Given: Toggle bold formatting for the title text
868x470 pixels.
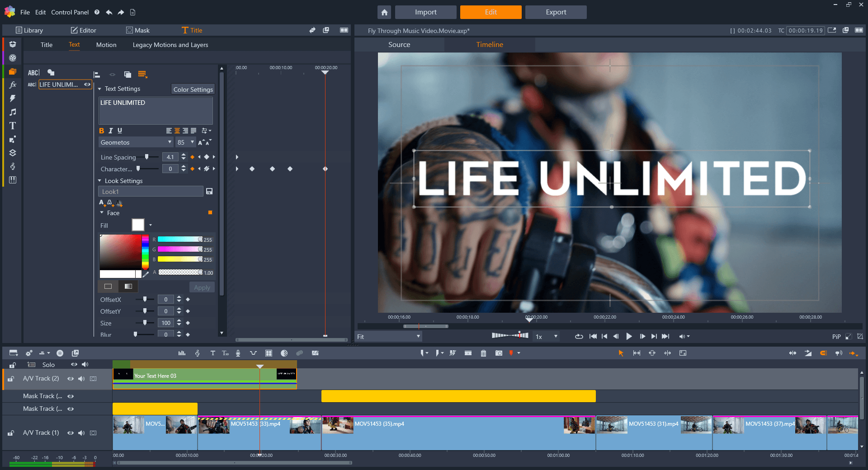Looking at the screenshot, I should (x=101, y=131).
